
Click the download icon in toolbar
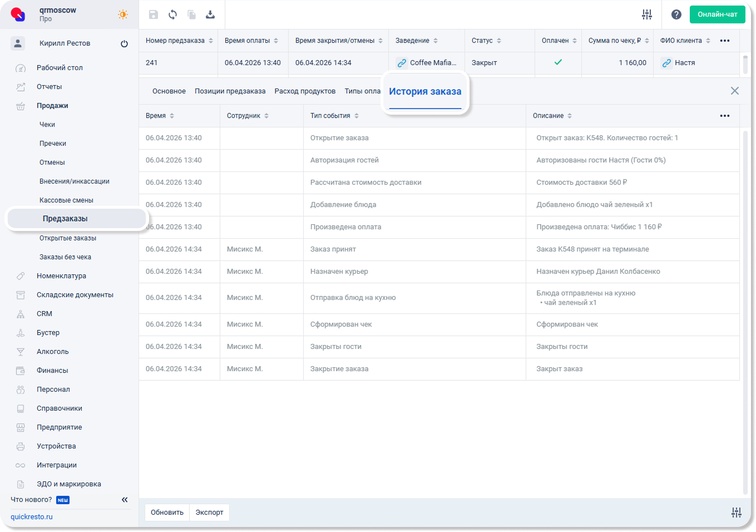(x=210, y=14)
